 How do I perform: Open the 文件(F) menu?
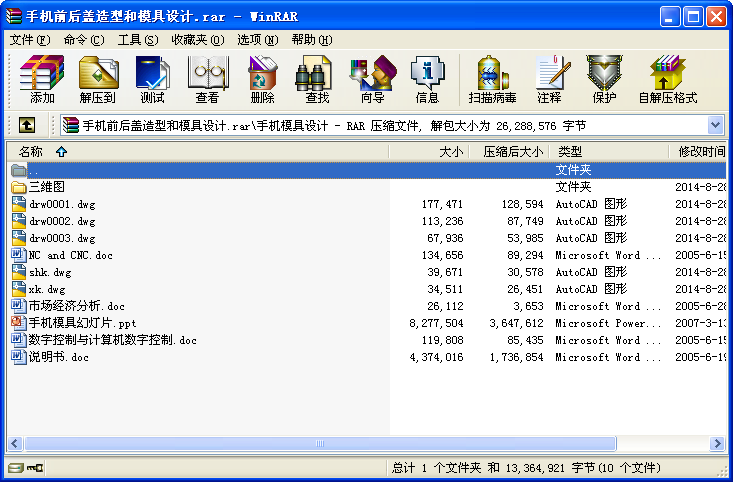pos(29,40)
